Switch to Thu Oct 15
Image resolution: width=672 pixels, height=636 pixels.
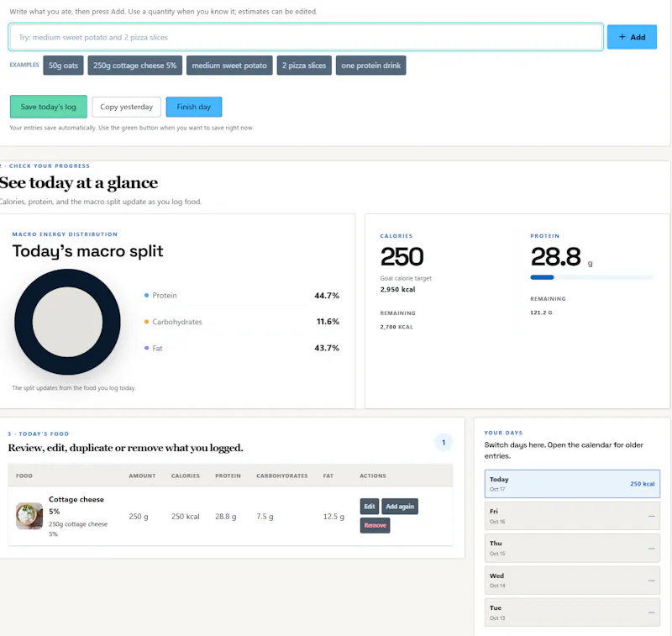(x=572, y=548)
